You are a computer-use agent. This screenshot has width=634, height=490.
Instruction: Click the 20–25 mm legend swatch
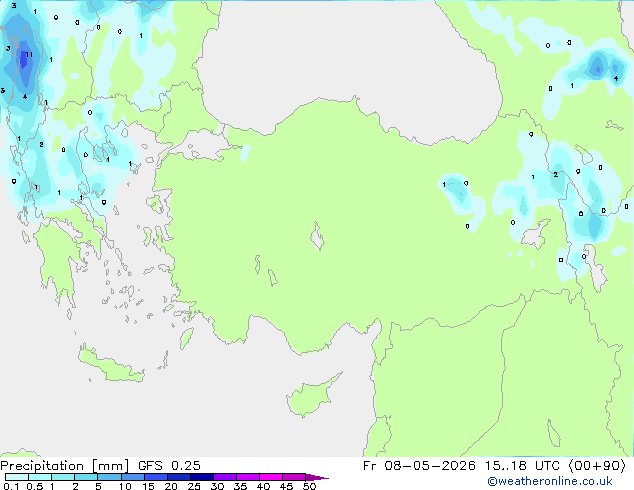pyautogui.click(x=179, y=477)
